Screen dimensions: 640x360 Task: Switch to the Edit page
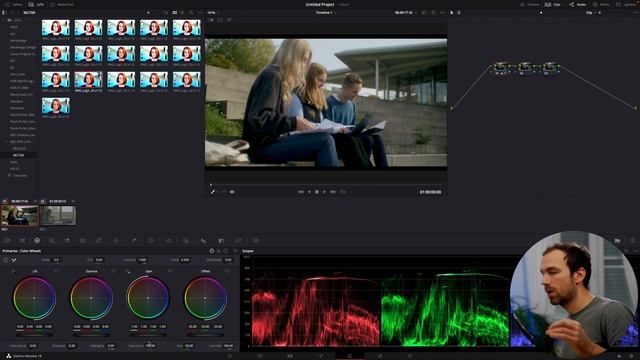290,356
